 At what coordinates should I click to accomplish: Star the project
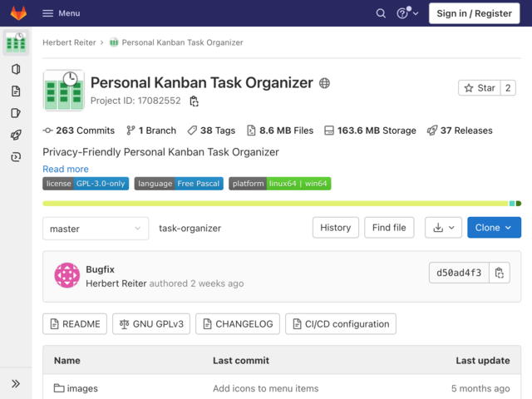click(x=479, y=88)
